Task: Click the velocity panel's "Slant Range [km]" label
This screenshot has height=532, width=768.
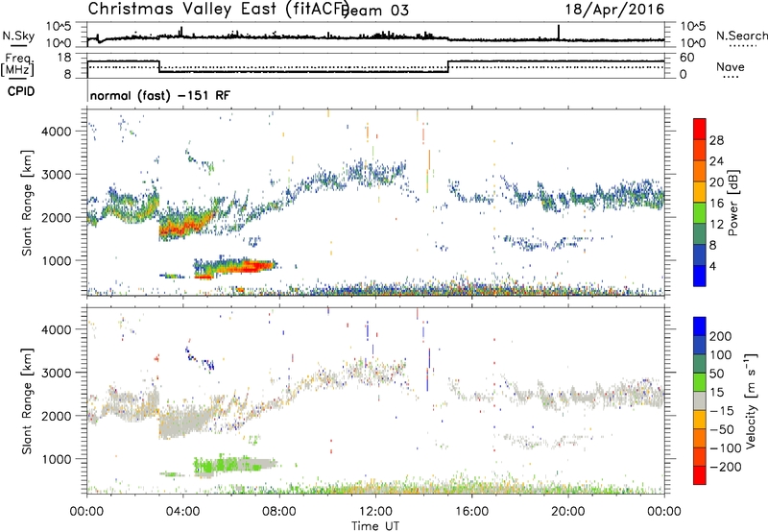Action: click(27, 400)
